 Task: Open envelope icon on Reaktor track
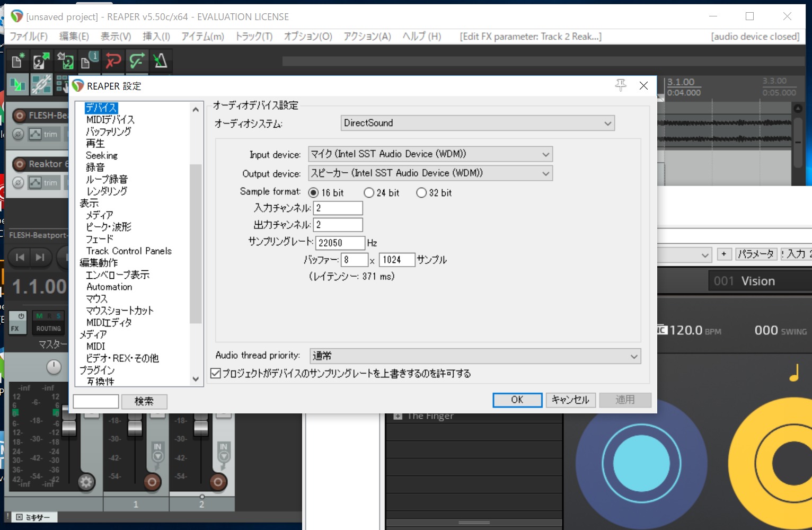[x=35, y=182]
